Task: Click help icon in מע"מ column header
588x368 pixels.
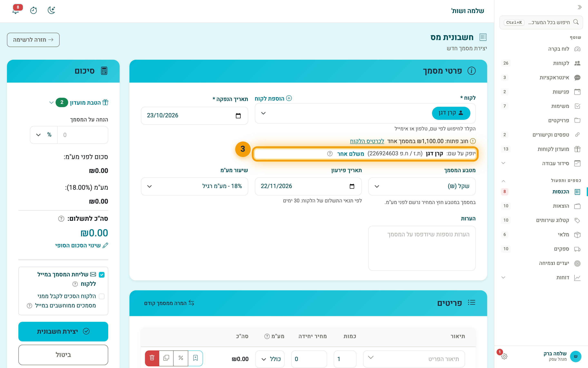Action: (x=267, y=336)
